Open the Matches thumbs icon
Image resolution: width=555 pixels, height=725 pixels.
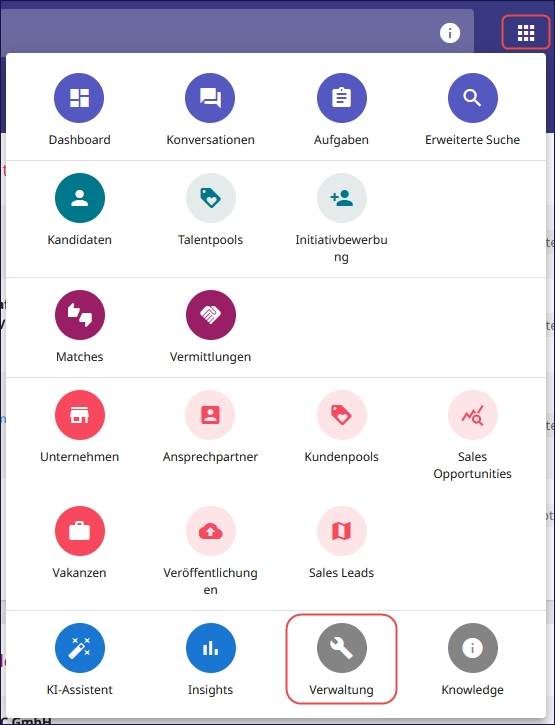(80, 315)
